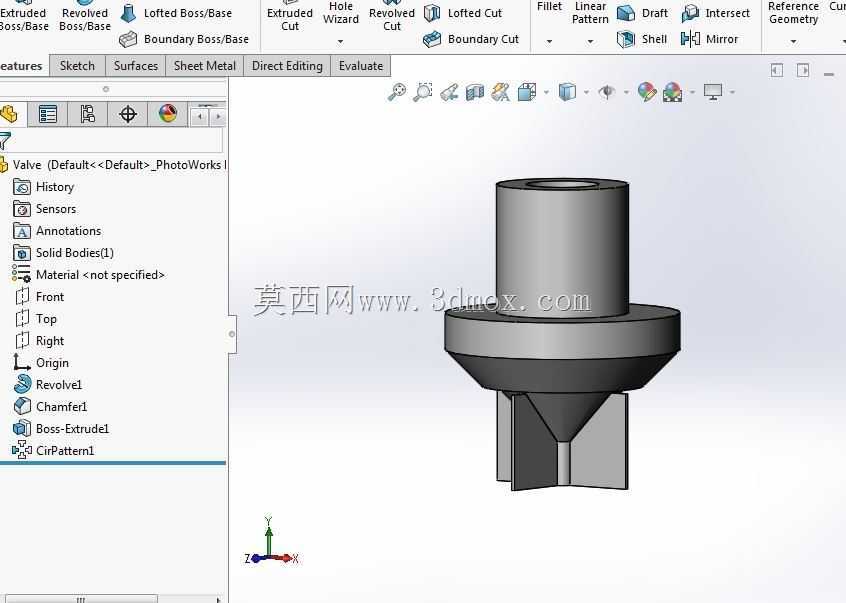Select the Annotations folder
The image size is (846, 603).
coord(57,231)
